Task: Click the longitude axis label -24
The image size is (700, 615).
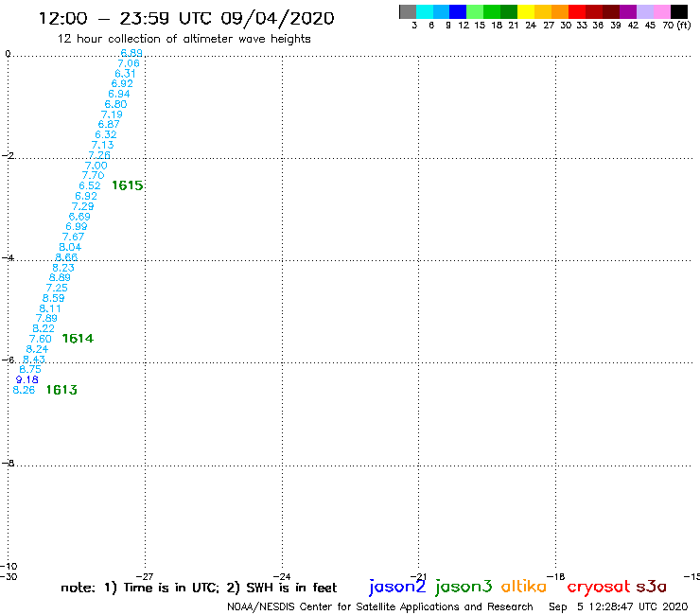Action: pos(282,576)
